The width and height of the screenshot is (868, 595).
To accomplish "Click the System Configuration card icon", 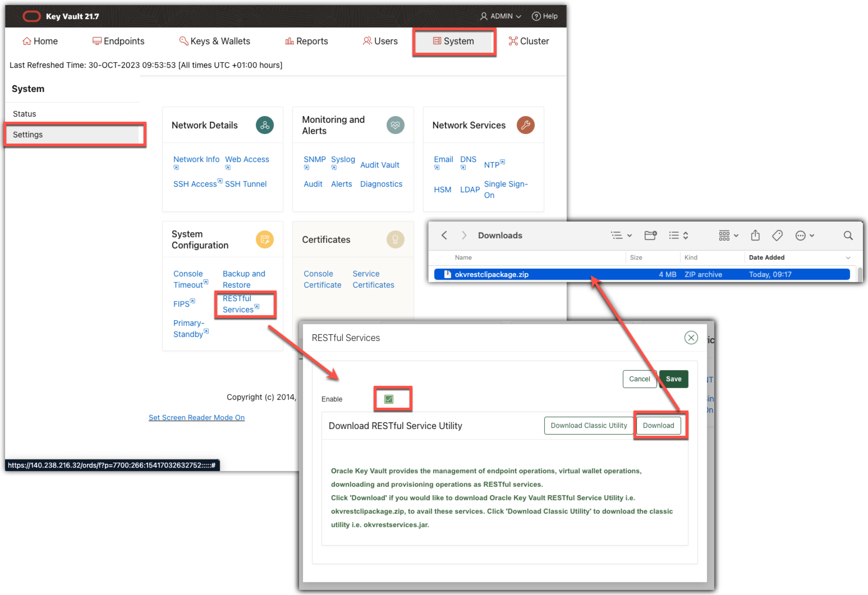I will 265,239.
